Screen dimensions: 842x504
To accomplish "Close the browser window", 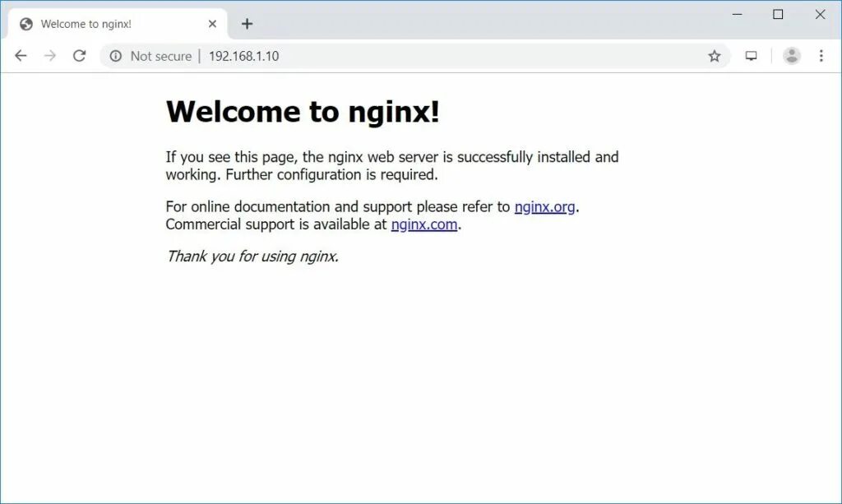I will 820,15.
